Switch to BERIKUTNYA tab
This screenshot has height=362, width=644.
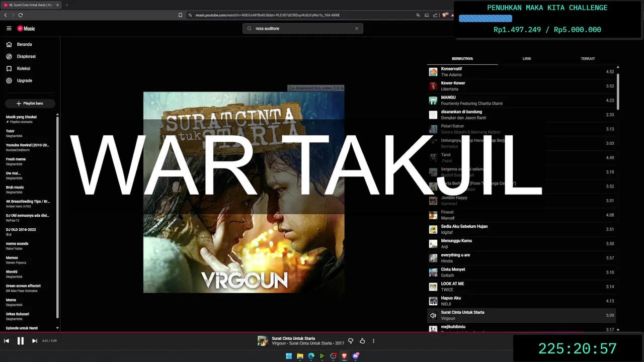coord(462,58)
